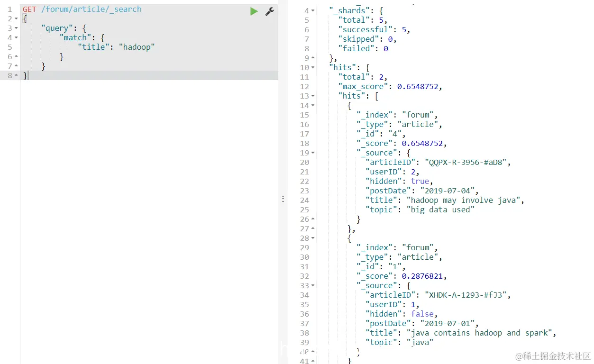Collapse the request body fold arrow on editor line 2
This screenshot has width=594, height=364.
coord(16,19)
